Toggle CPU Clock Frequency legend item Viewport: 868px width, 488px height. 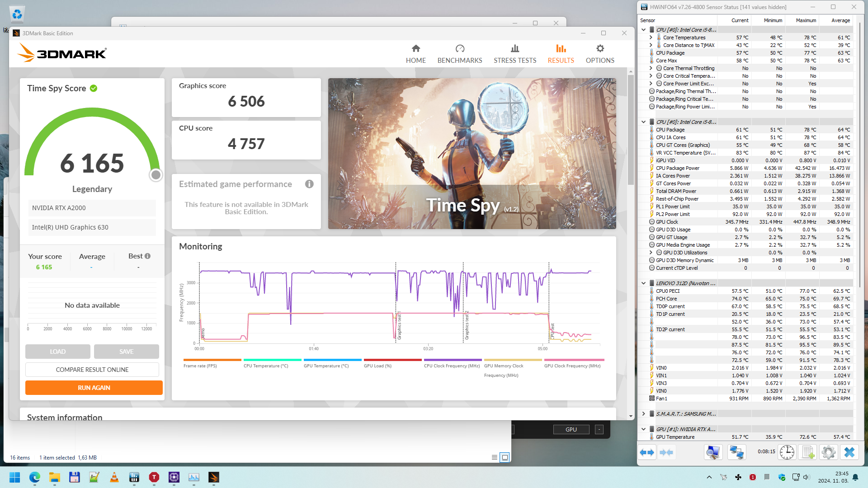pyautogui.click(x=452, y=366)
